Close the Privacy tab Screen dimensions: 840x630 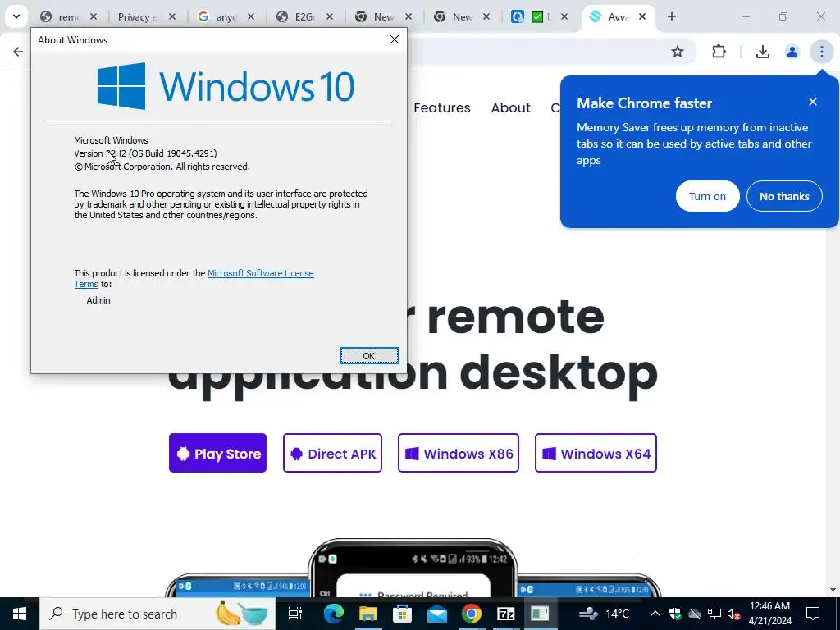coord(172,17)
